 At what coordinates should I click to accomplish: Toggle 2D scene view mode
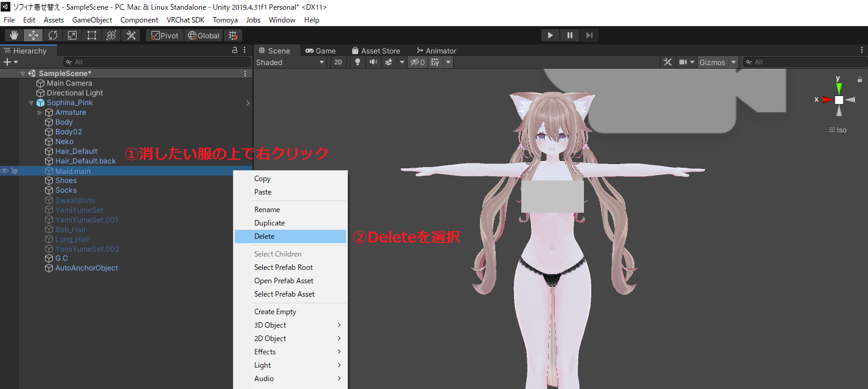tap(338, 62)
